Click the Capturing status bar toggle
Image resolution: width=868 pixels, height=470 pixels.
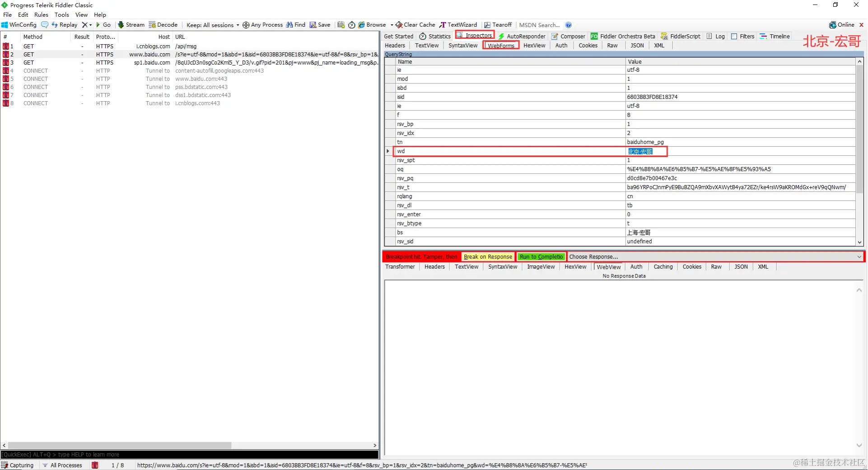pos(18,465)
